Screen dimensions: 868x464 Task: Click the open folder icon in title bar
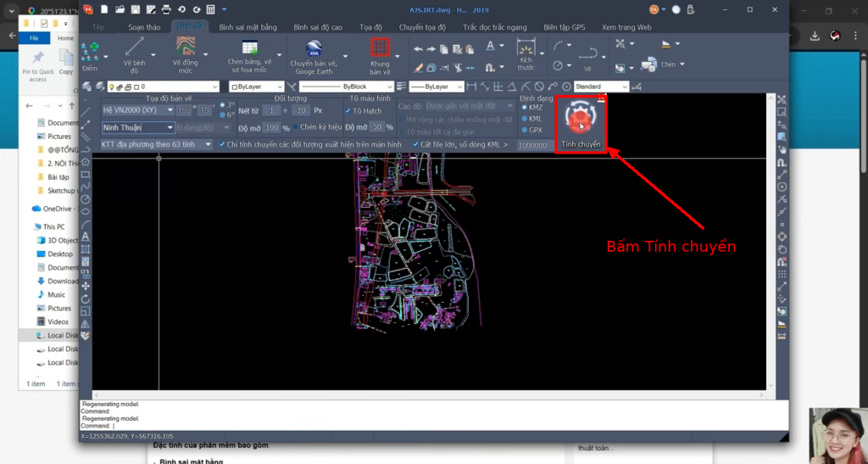(x=120, y=9)
